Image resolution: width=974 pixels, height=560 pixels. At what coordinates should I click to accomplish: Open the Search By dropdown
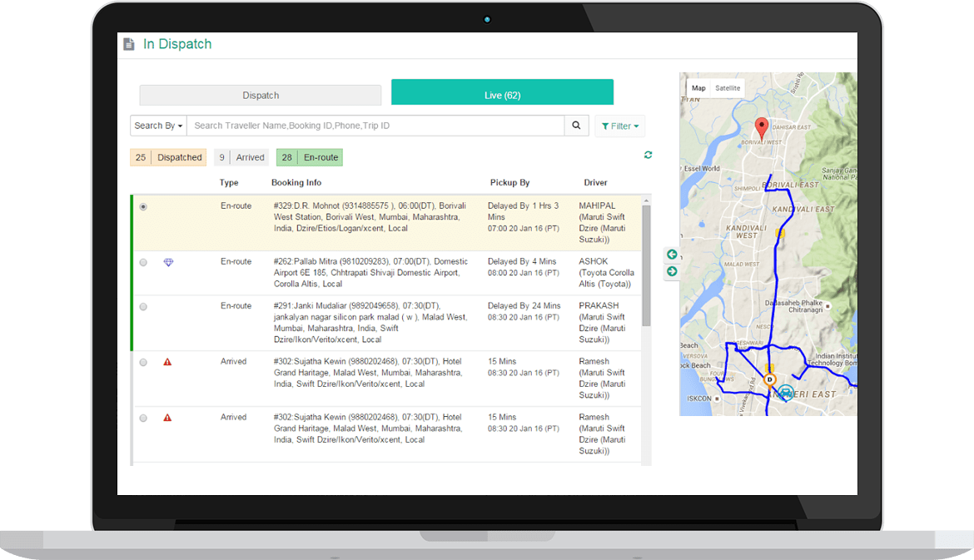point(158,126)
